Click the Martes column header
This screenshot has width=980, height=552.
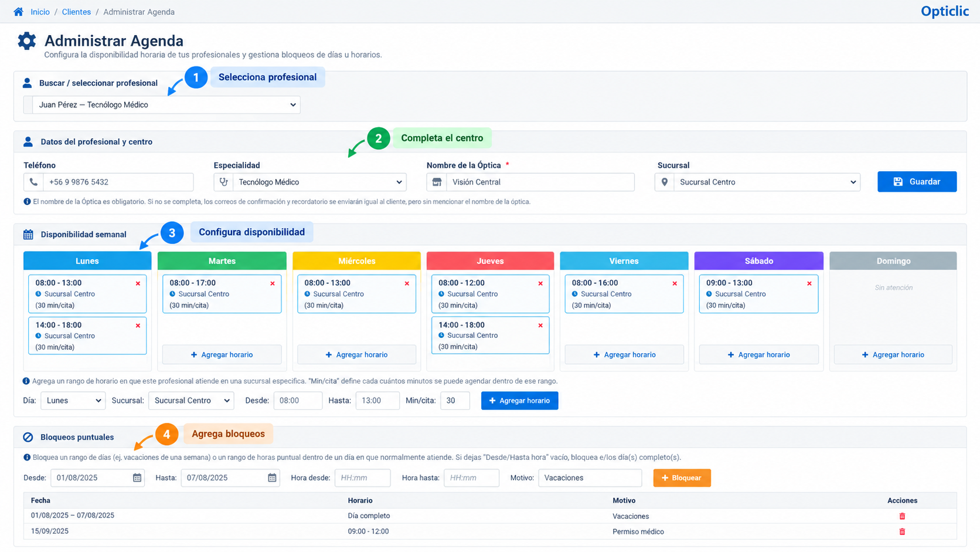point(222,261)
